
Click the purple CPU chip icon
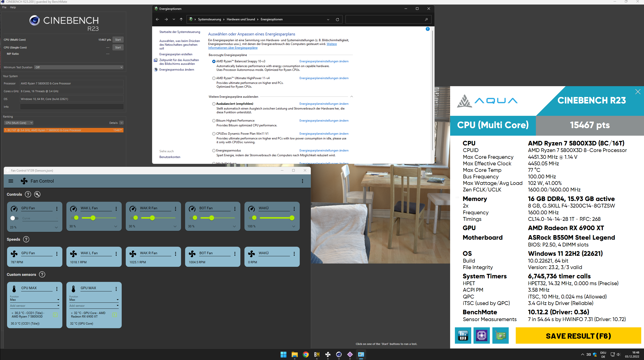click(481, 335)
